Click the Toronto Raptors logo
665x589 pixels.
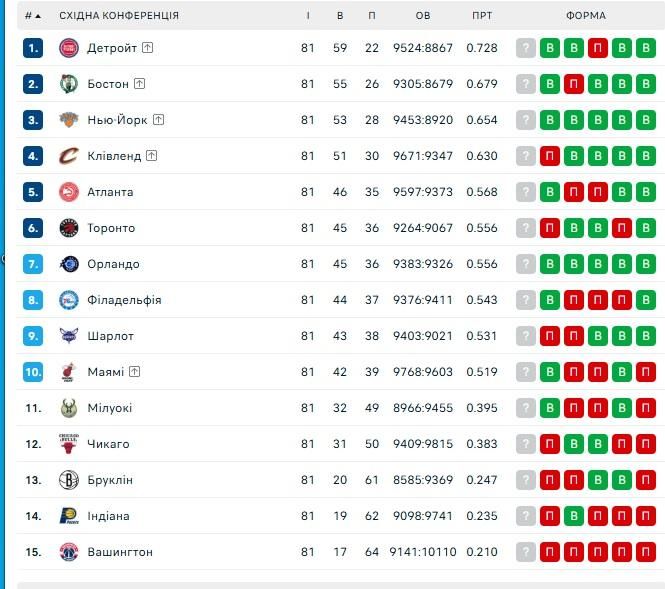[x=68, y=228]
